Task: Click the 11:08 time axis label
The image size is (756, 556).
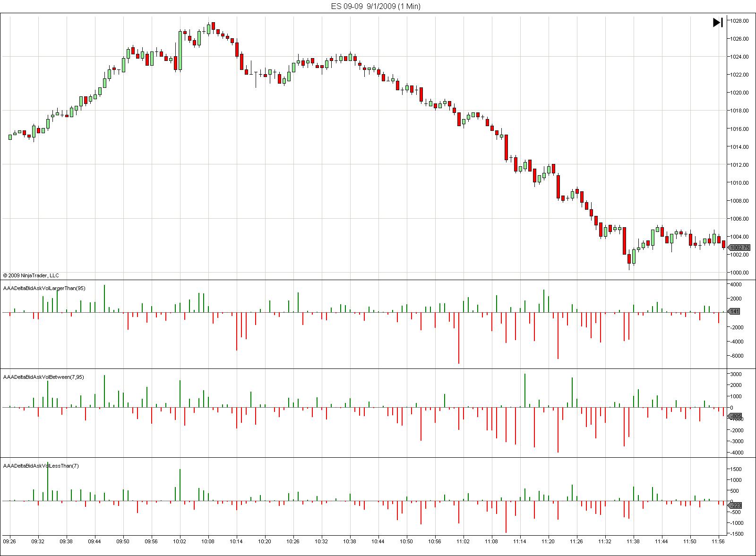Action: [x=491, y=541]
